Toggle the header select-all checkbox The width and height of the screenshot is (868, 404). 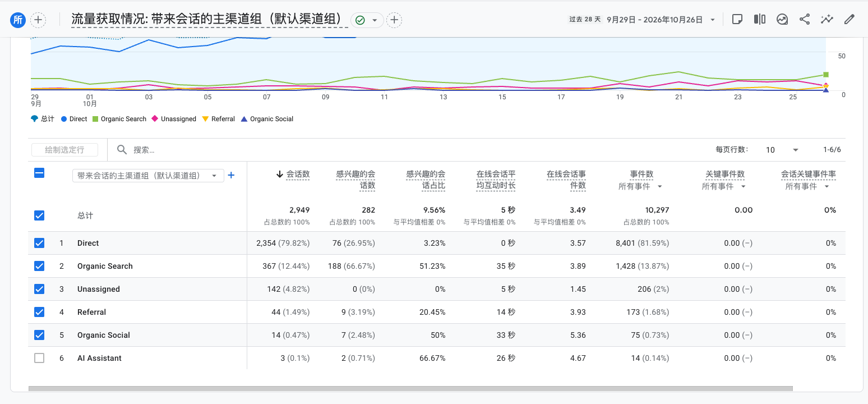tap(39, 173)
